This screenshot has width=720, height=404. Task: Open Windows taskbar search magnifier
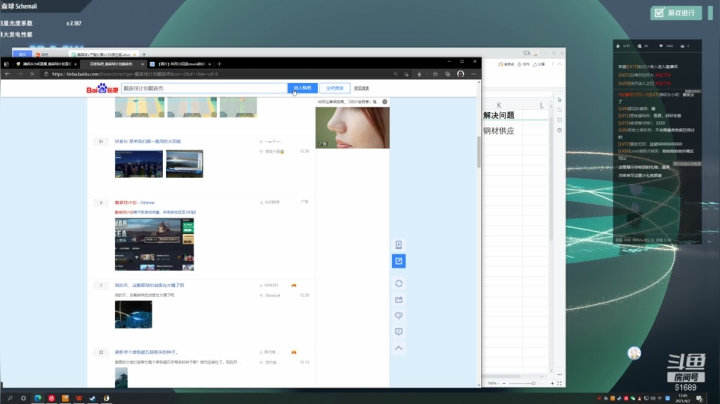click(x=10, y=398)
